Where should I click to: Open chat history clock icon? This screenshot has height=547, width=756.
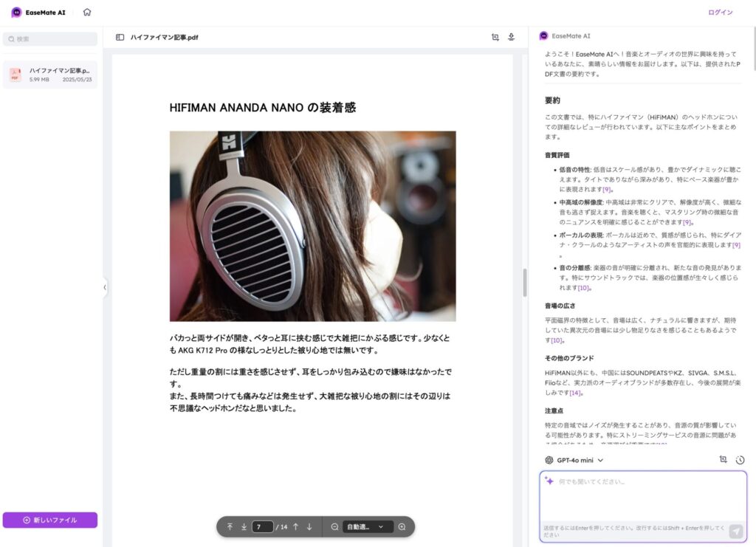tap(740, 460)
